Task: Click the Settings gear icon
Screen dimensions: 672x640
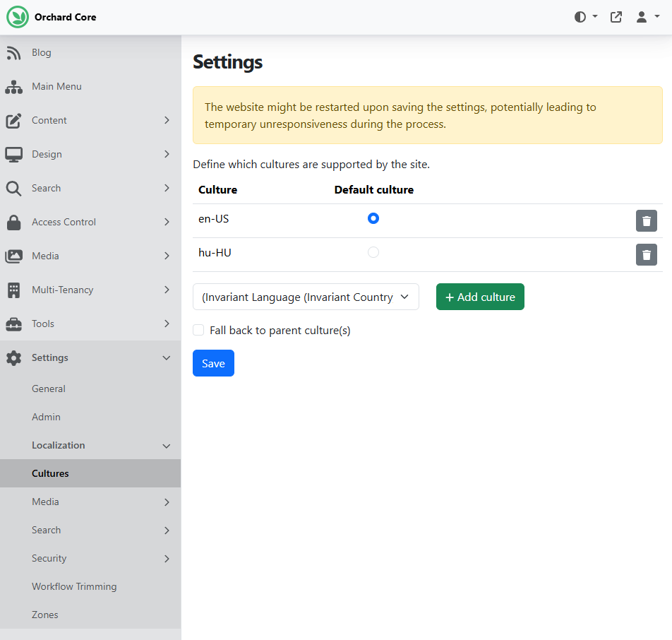Action: (x=13, y=357)
